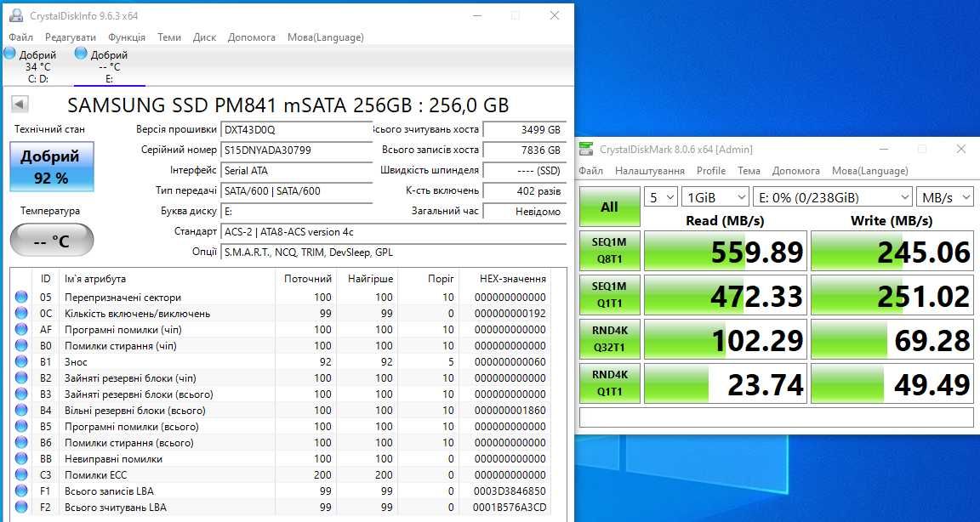This screenshot has height=522, width=980.
Task: Click status orb for attribute 05
Action: tap(21, 298)
